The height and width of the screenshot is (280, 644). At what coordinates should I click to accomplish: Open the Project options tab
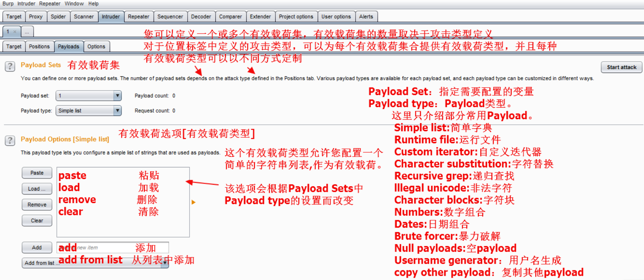point(296,17)
